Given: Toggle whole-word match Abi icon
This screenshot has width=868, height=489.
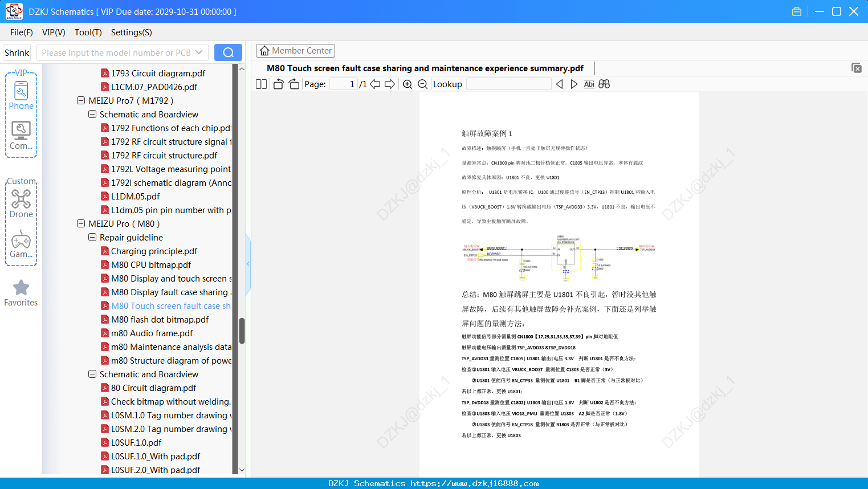Looking at the screenshot, I should pos(589,84).
